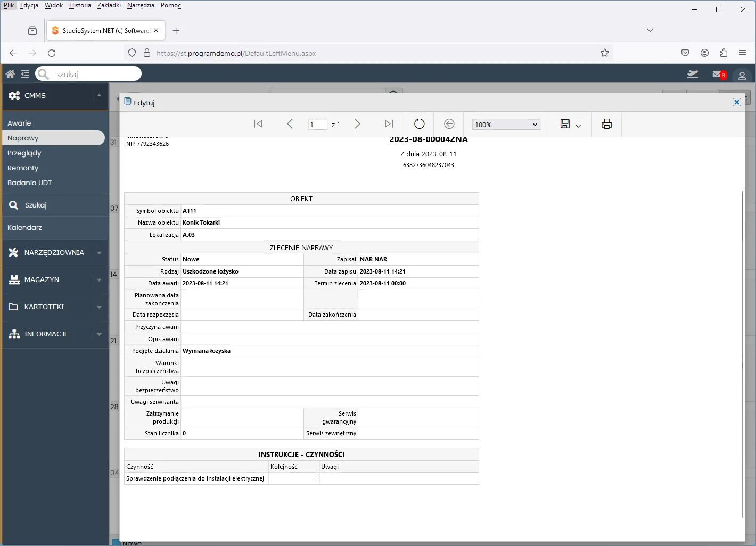Click the object name Konik Tokarki
Image resolution: width=756 pixels, height=546 pixels.
(201, 222)
